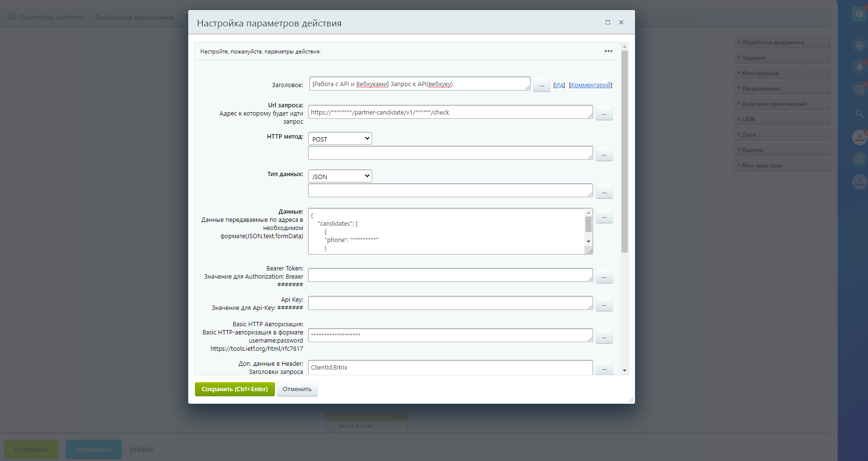The width and height of the screenshot is (868, 461).
Task: Click the green Сохранить (Ctrl+Enter) button
Action: [234, 389]
